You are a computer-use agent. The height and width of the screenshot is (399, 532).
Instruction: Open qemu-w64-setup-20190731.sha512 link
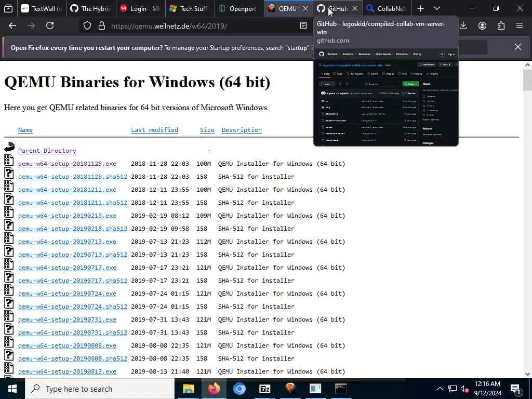[x=73, y=332]
